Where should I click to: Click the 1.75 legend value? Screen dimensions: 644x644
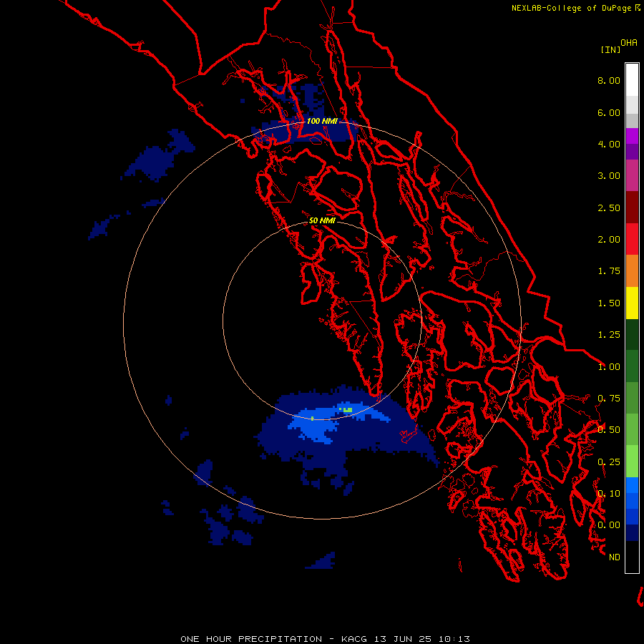click(609, 271)
